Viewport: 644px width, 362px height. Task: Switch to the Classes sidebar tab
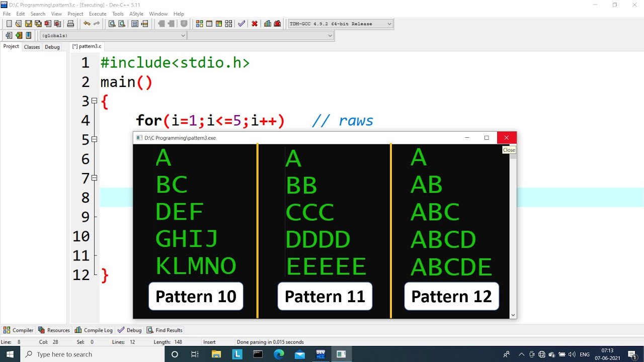[x=32, y=47]
